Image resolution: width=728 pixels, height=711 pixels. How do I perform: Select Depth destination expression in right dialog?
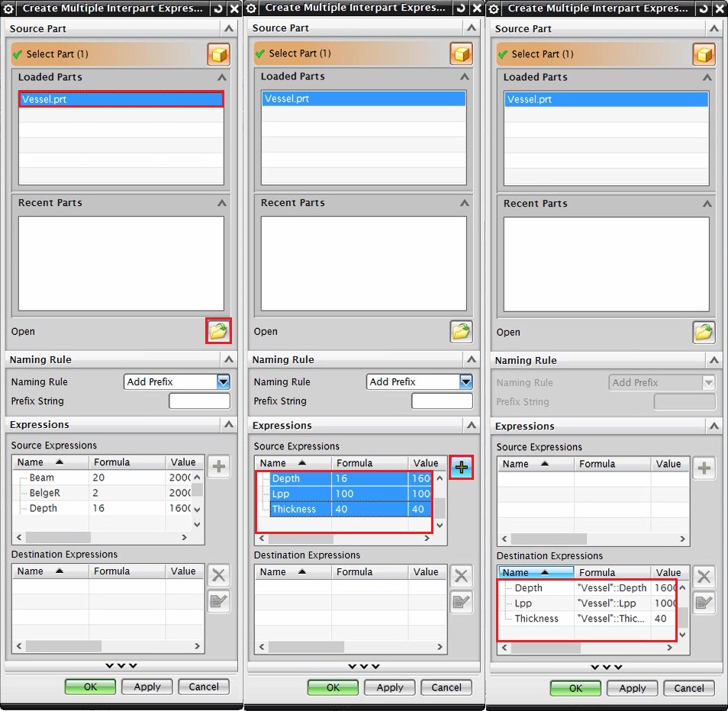point(587,588)
